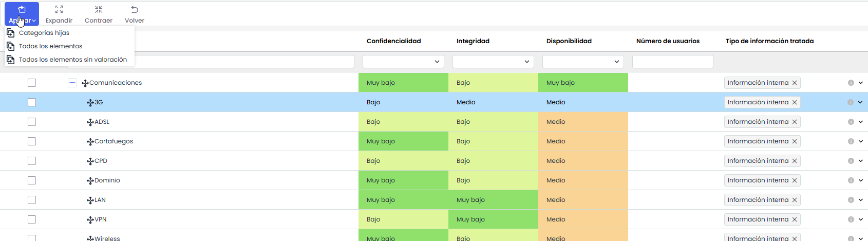Click the Aplicar button
The image size is (868, 241).
pos(22,14)
